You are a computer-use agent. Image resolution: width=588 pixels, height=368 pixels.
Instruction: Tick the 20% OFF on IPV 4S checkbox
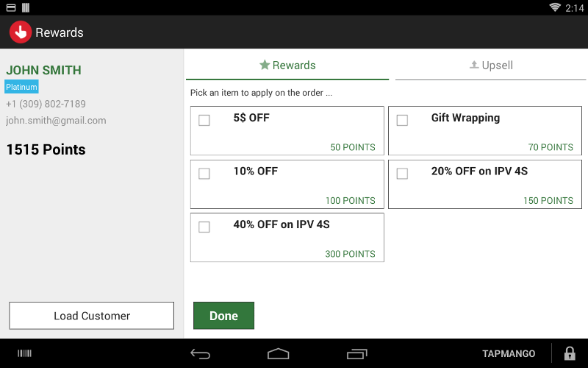pos(402,174)
